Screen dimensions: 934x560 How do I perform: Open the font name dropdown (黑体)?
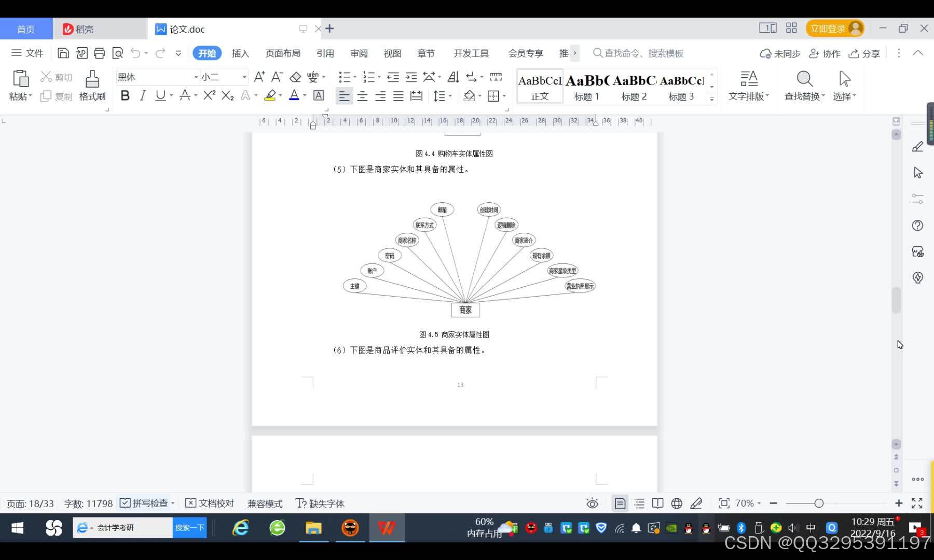click(x=196, y=77)
